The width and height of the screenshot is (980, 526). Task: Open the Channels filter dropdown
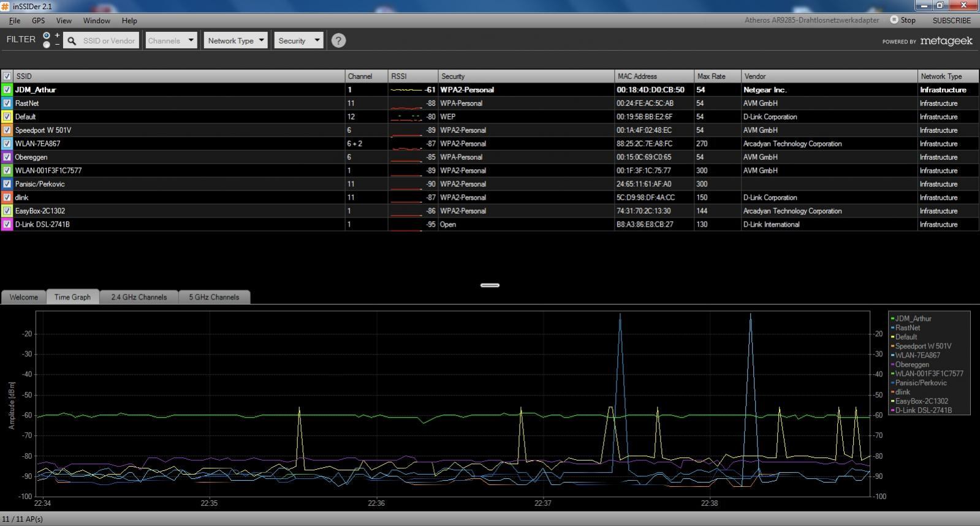click(x=171, y=40)
